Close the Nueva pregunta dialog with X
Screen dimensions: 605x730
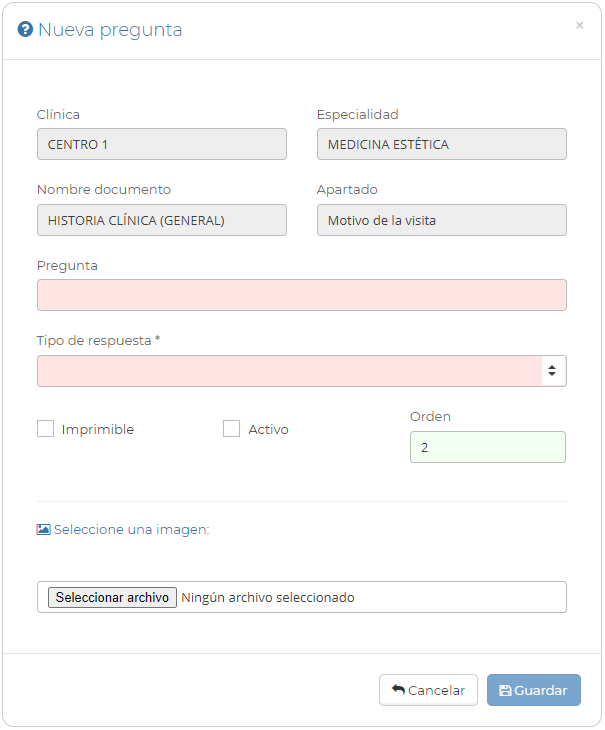pos(579,26)
